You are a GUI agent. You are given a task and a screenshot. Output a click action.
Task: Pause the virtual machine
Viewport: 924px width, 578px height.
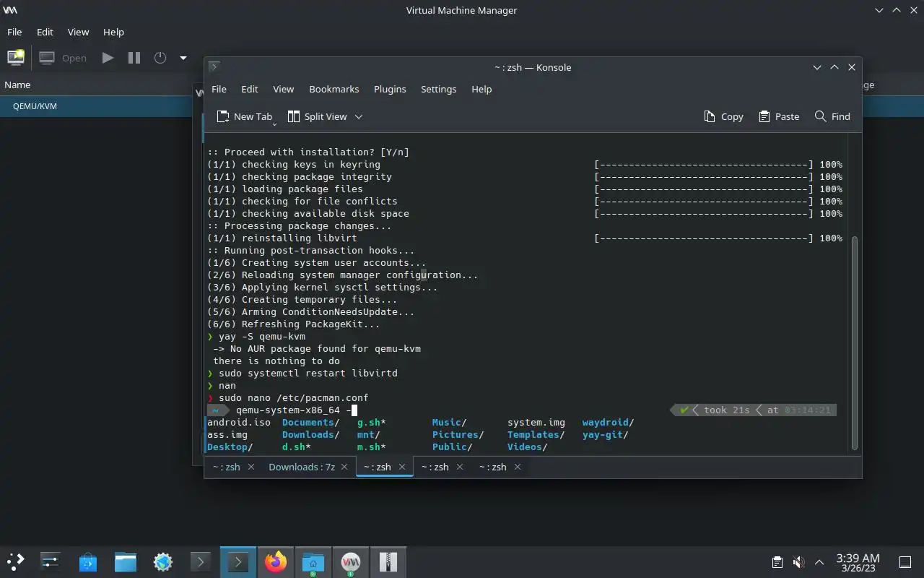pyautogui.click(x=134, y=58)
